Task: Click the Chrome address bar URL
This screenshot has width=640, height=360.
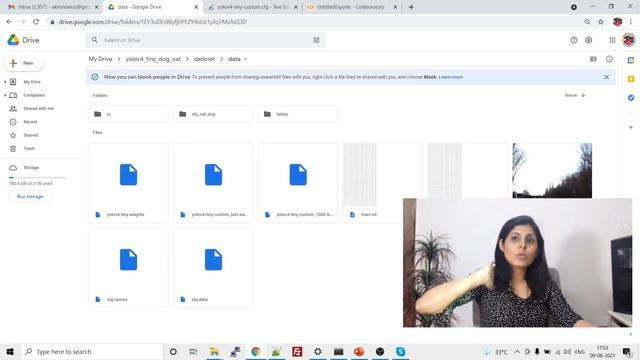Action: point(153,22)
